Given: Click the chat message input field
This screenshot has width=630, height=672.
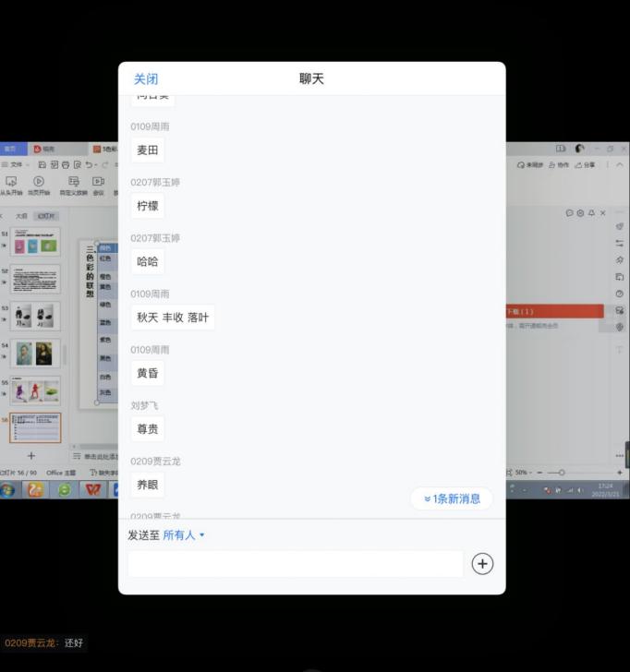Looking at the screenshot, I should point(296,564).
